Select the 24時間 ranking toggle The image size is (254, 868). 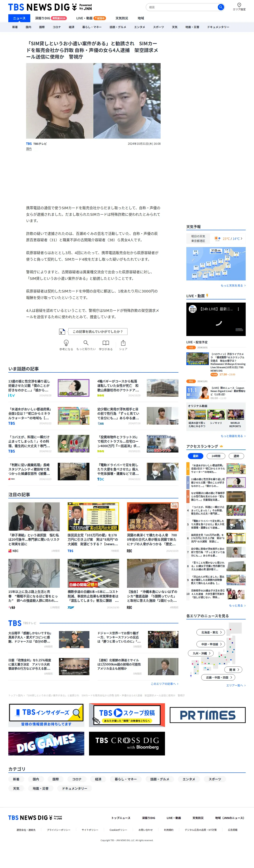tap(216, 456)
